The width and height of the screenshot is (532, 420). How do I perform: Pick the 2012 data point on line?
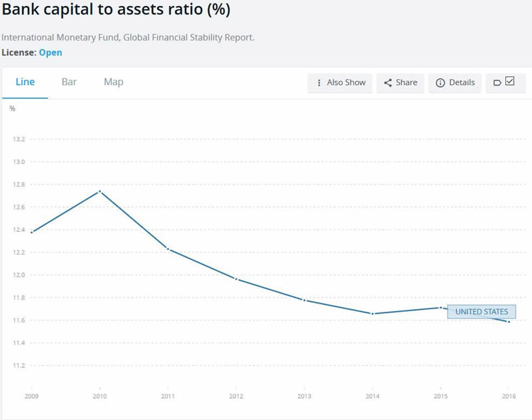pyautogui.click(x=236, y=279)
